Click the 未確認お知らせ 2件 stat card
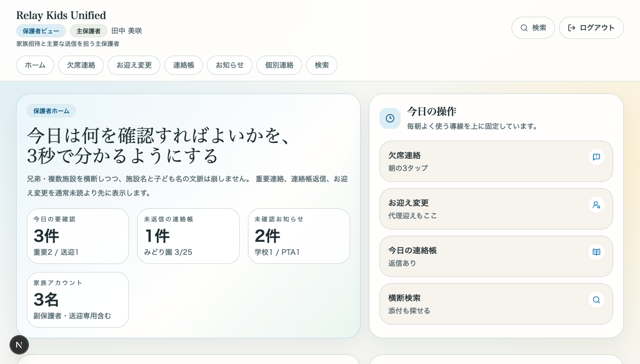The image size is (640, 364). [299, 236]
